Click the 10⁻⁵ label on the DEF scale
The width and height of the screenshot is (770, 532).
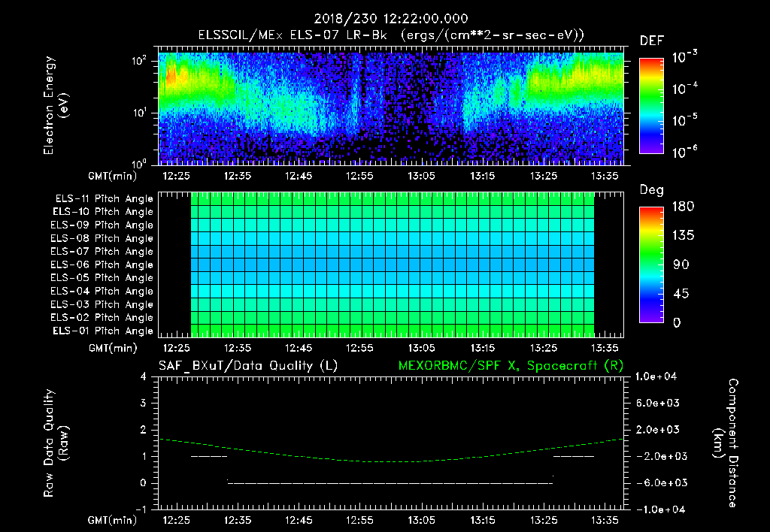tap(684, 120)
